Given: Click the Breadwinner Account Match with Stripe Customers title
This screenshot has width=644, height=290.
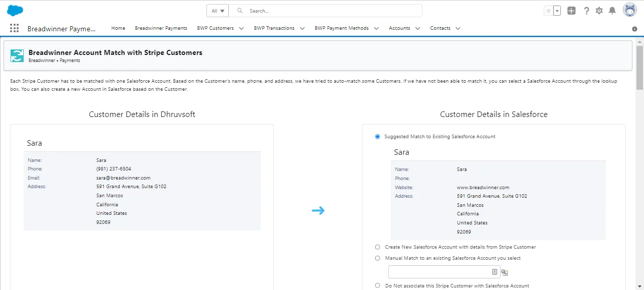Looking at the screenshot, I should 116,52.
